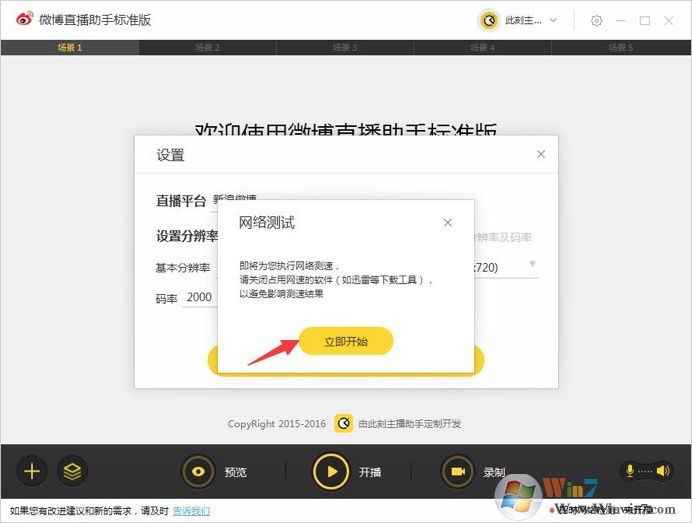Click the microphone icon
The image size is (692, 523).
[x=630, y=471]
